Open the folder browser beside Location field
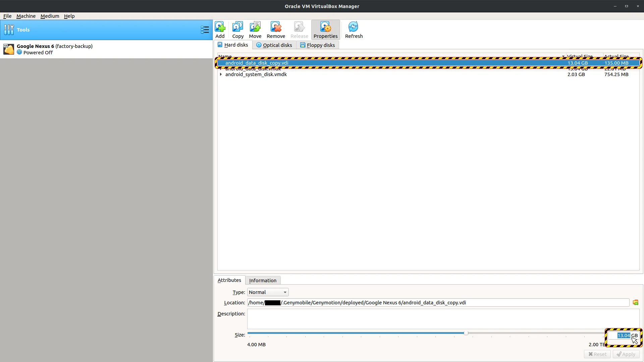Image resolution: width=644 pixels, height=362 pixels. pos(636,302)
